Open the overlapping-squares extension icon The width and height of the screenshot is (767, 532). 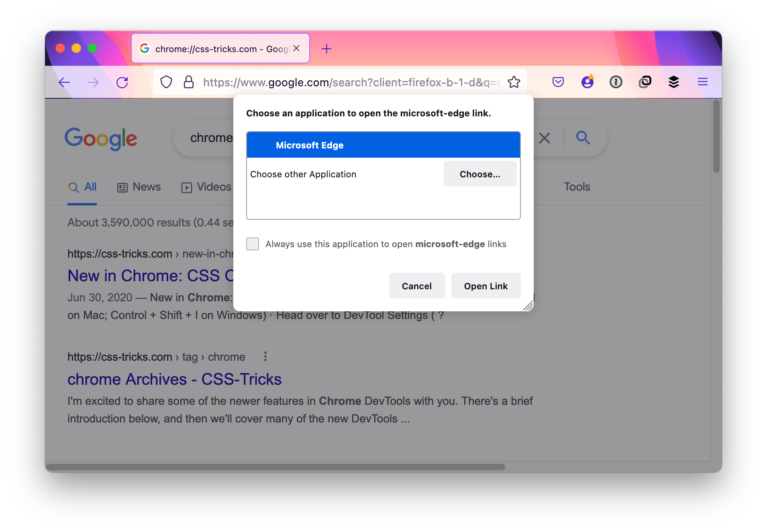click(645, 82)
